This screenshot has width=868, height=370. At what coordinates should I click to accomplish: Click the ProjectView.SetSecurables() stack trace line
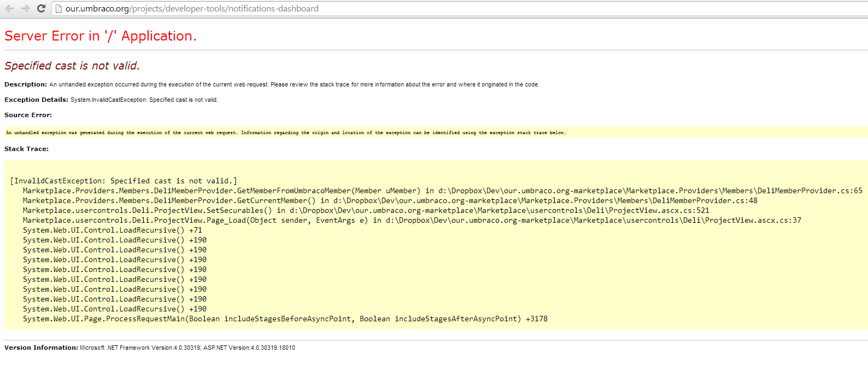(x=366, y=210)
